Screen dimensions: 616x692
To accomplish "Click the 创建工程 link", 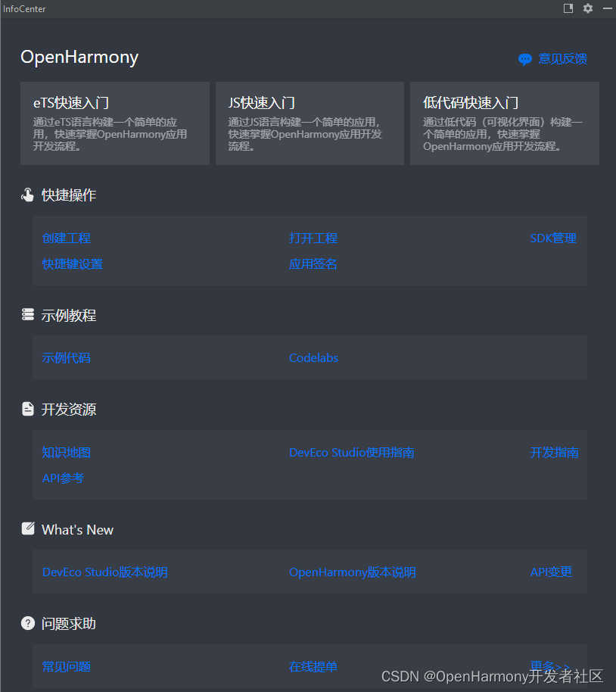I will (x=66, y=238).
